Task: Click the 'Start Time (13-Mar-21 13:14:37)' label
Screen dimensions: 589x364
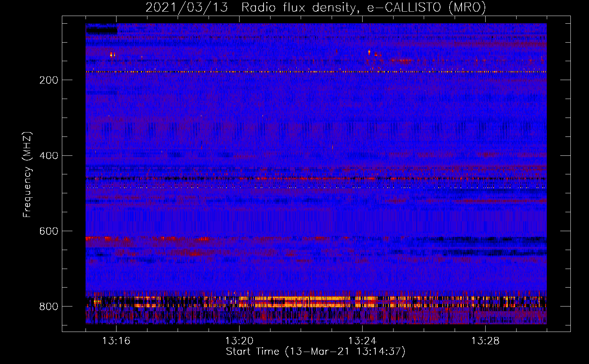Action: pos(316,352)
